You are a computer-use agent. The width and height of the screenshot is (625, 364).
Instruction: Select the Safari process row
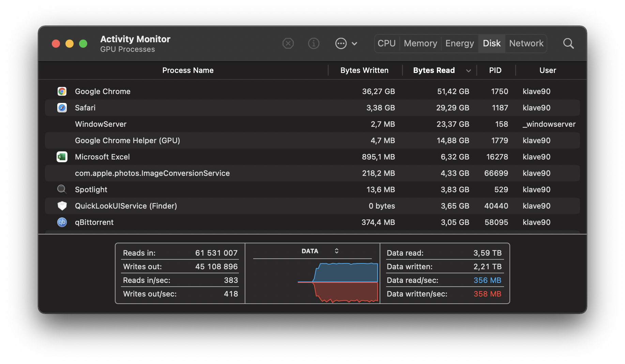(x=312, y=108)
